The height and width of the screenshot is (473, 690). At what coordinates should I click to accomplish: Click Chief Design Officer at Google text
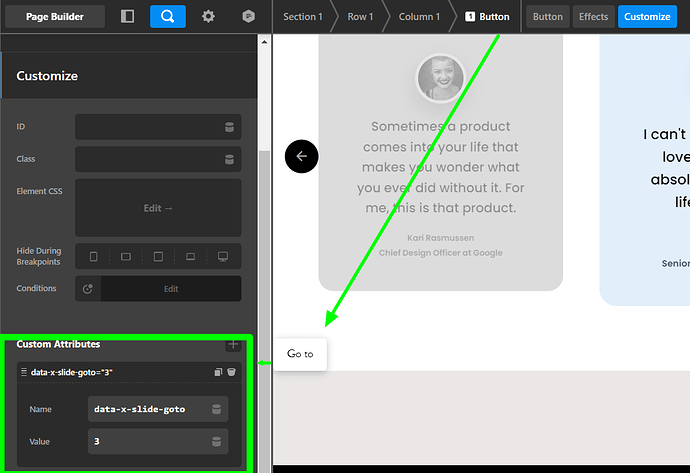(x=440, y=253)
